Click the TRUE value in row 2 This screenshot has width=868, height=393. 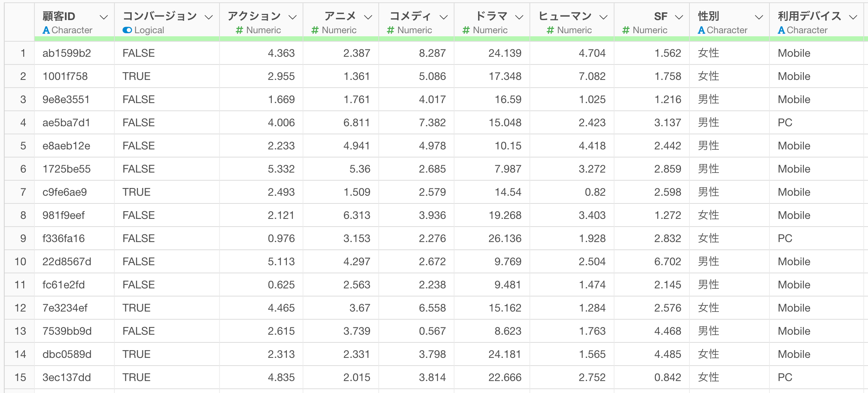136,76
